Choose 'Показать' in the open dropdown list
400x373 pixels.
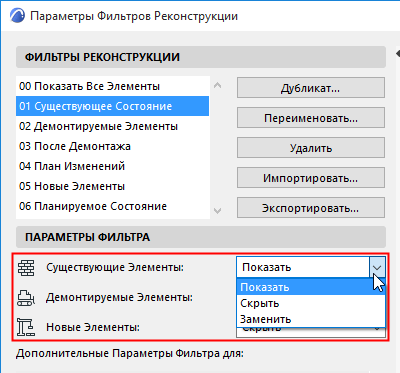311,287
